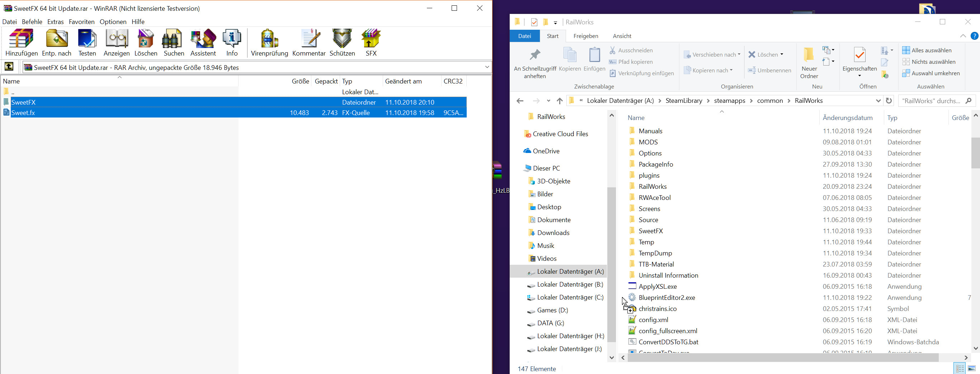Screen dimensions: 980x374
Task: Click the Kopieren icon in Explorer ribbon
Action: point(570,60)
